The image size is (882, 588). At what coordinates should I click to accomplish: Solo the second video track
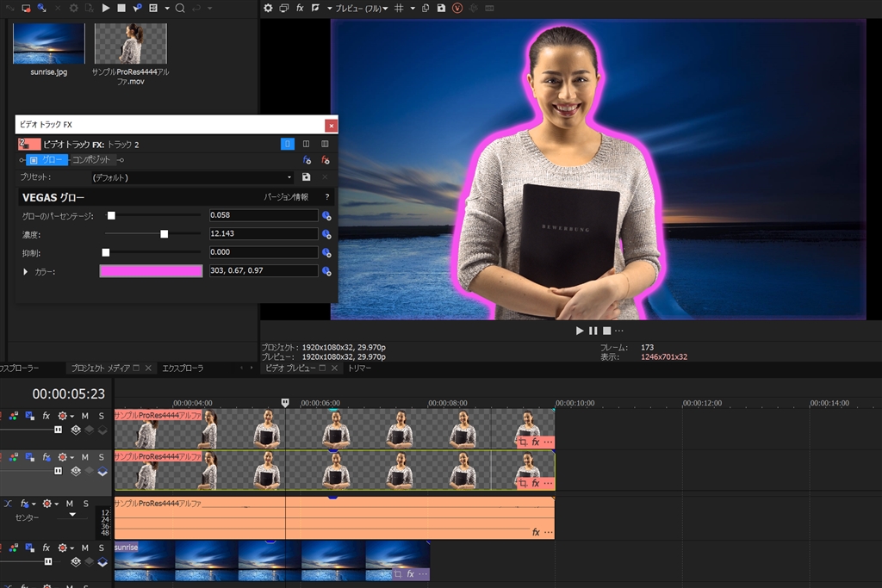point(101,457)
